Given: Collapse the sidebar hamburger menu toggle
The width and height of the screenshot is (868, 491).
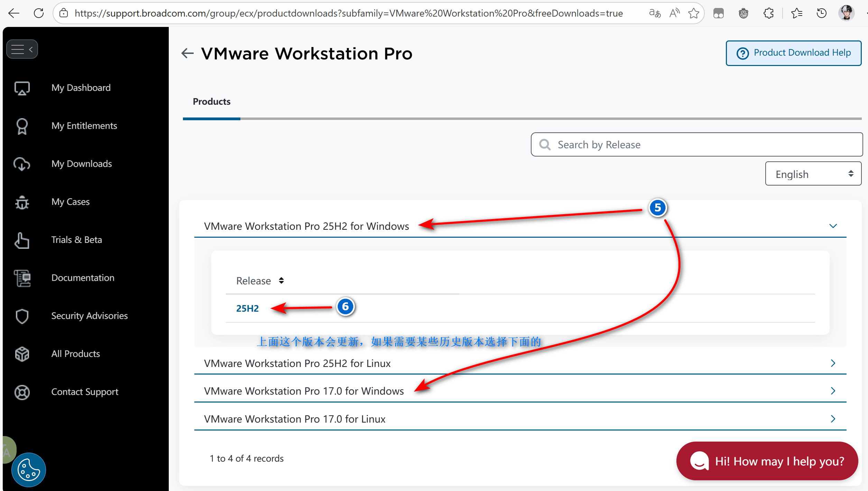Looking at the screenshot, I should point(22,49).
